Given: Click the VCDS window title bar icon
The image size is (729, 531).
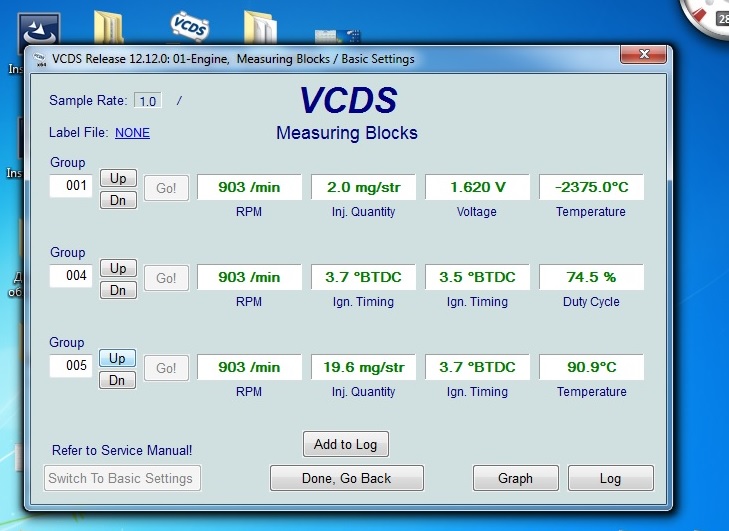Looking at the screenshot, I should coord(39,59).
